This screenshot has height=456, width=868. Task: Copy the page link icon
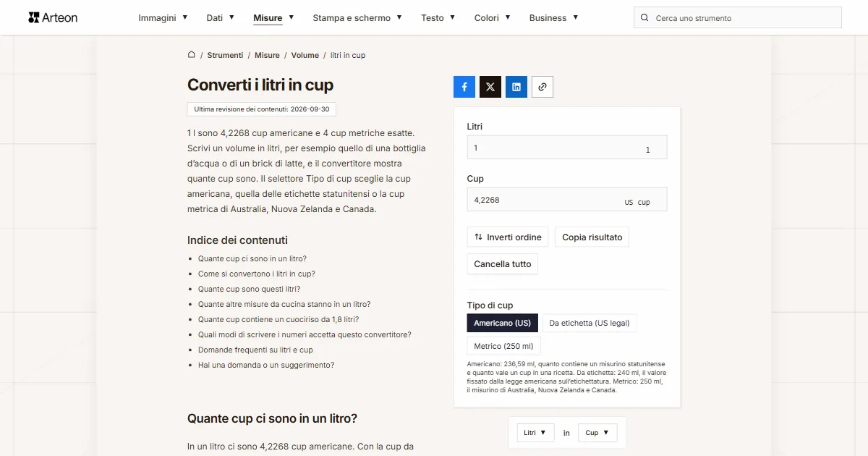(542, 87)
